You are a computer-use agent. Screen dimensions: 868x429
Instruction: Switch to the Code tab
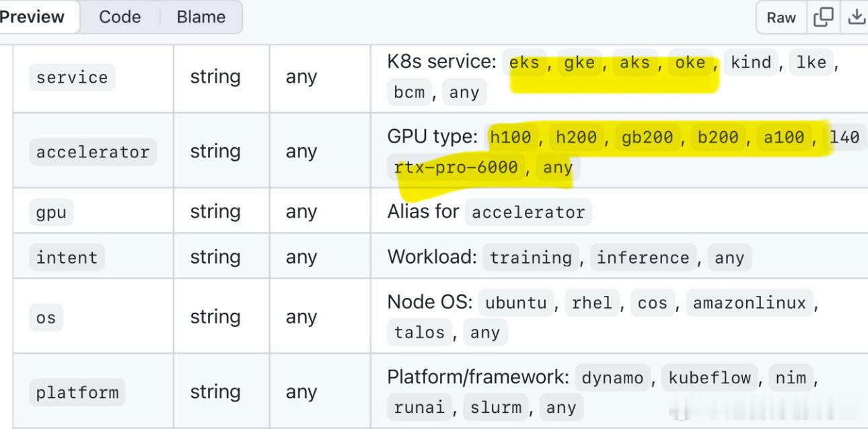tap(120, 17)
